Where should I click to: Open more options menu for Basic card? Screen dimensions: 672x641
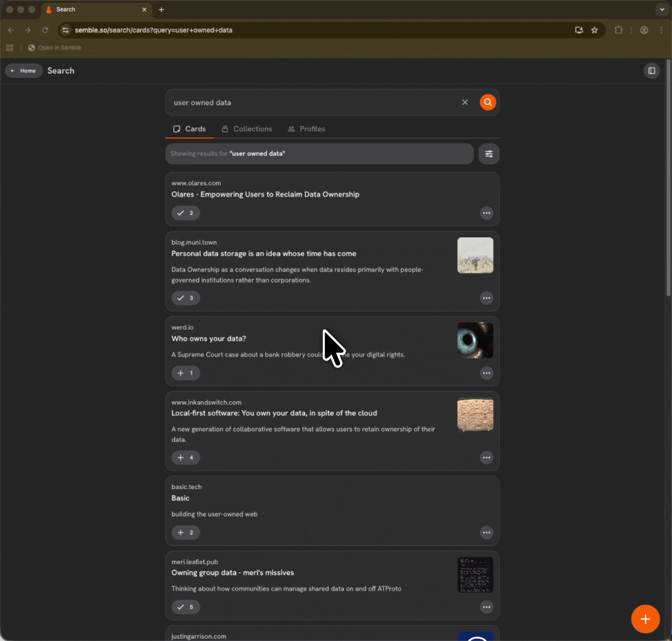486,533
